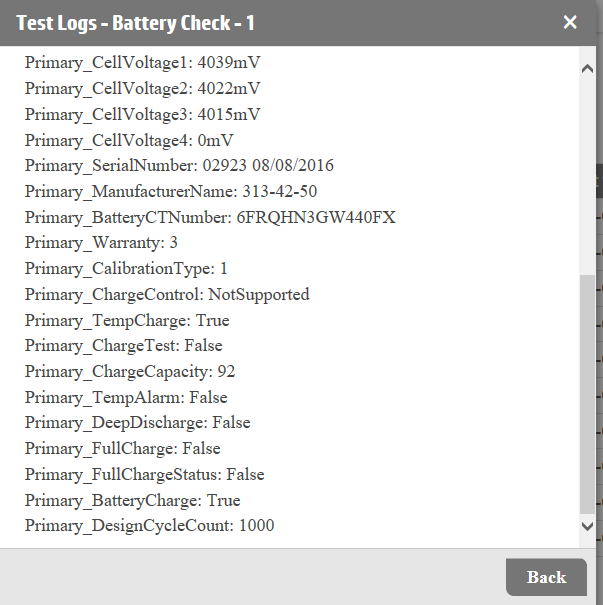603x605 pixels.
Task: Click the Primary_SerialNumber log entry
Action: (x=179, y=166)
